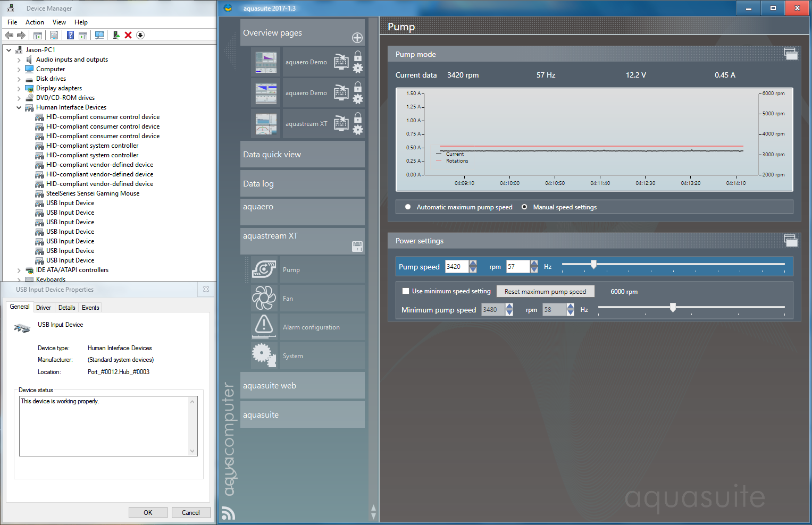Image resolution: width=812 pixels, height=525 pixels.
Task: Click Reset maximum pump speed button
Action: 545,292
